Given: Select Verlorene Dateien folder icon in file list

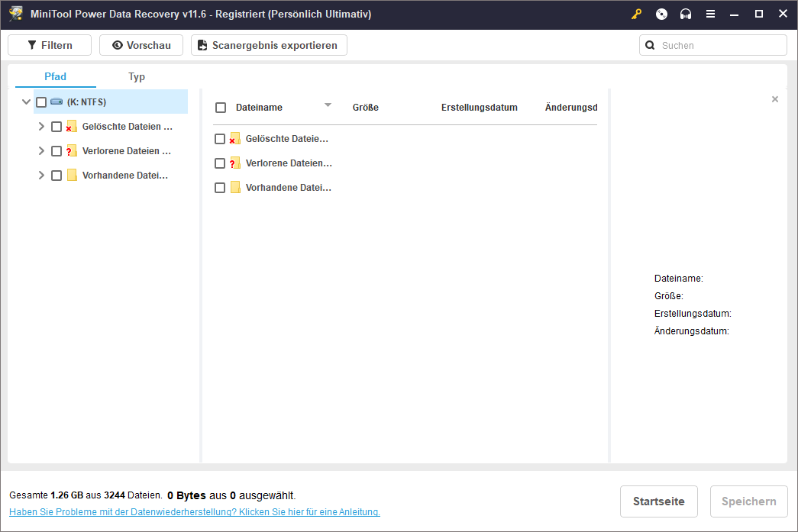Looking at the screenshot, I should [x=235, y=163].
